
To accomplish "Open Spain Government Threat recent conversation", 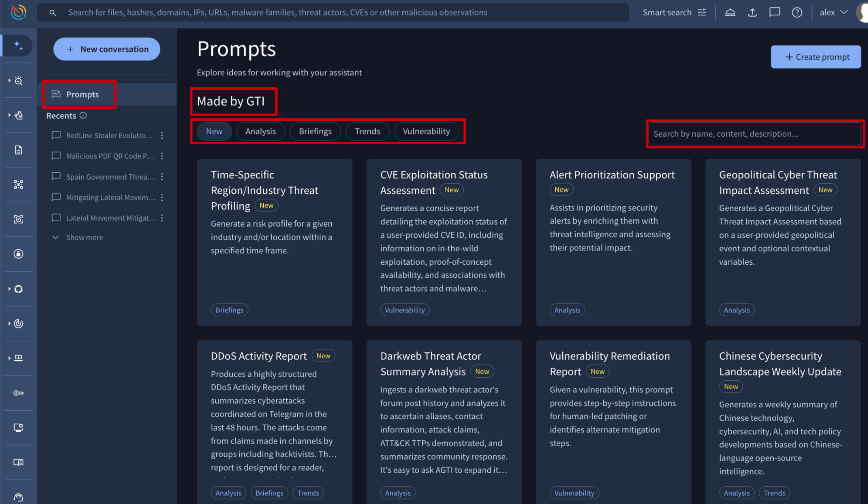I will click(x=110, y=177).
